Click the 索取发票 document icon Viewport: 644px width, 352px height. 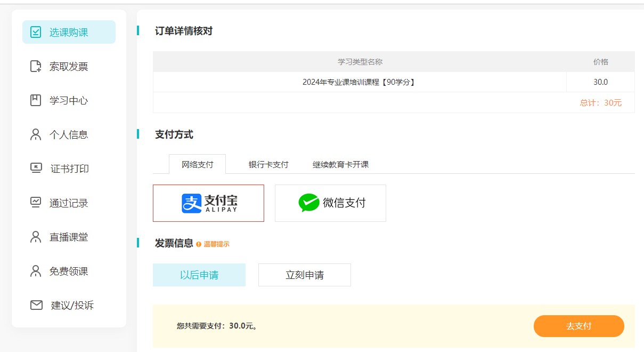36,66
